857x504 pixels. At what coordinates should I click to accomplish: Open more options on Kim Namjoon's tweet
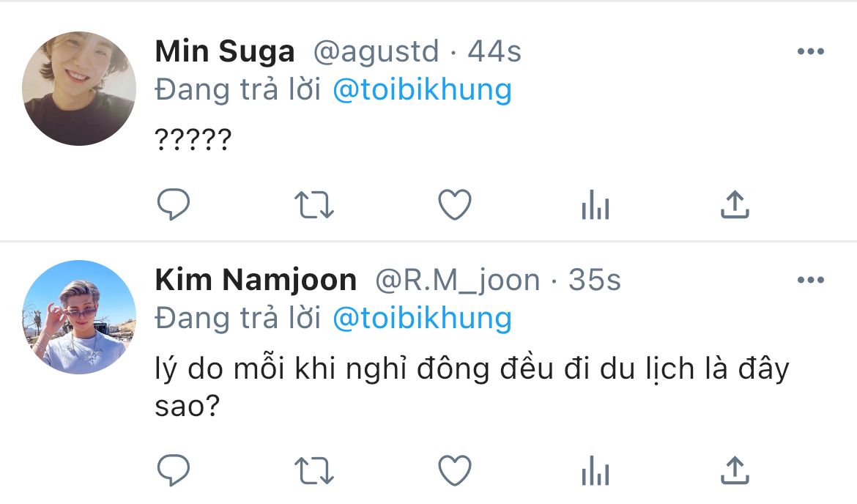(x=810, y=281)
